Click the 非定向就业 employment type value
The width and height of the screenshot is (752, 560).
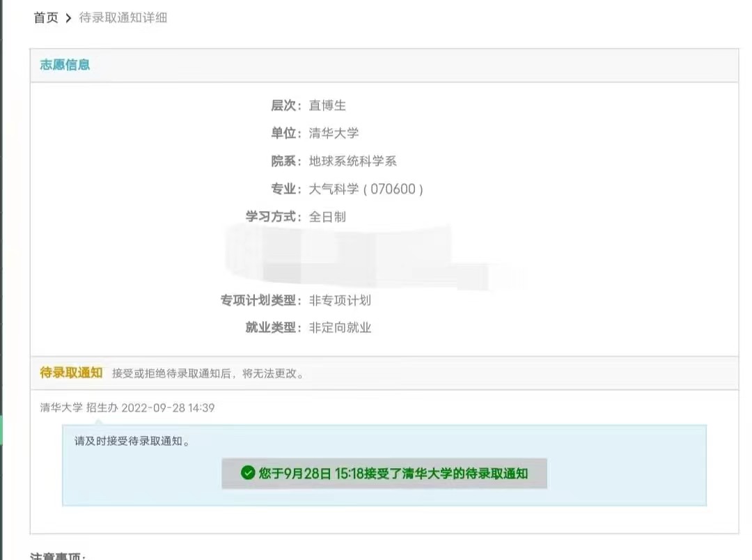pyautogui.click(x=340, y=327)
